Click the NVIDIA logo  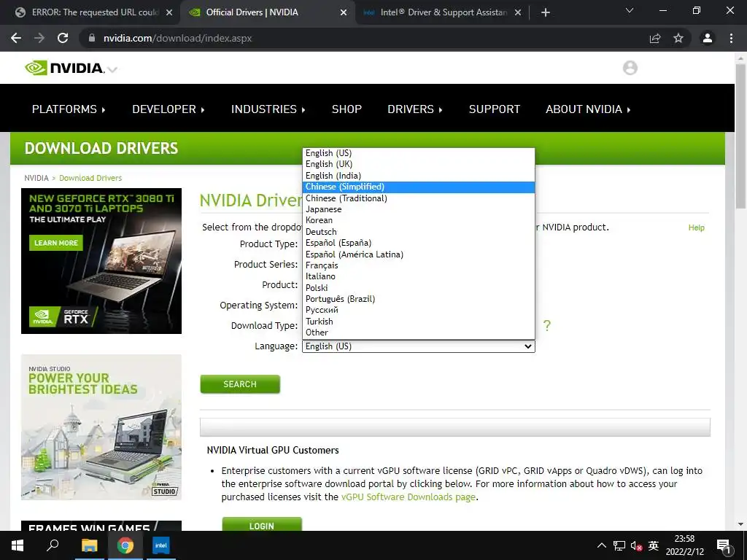point(65,68)
